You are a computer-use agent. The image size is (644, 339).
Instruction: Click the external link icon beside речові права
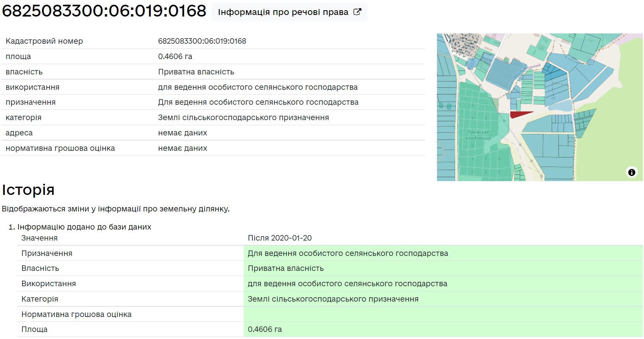(357, 12)
